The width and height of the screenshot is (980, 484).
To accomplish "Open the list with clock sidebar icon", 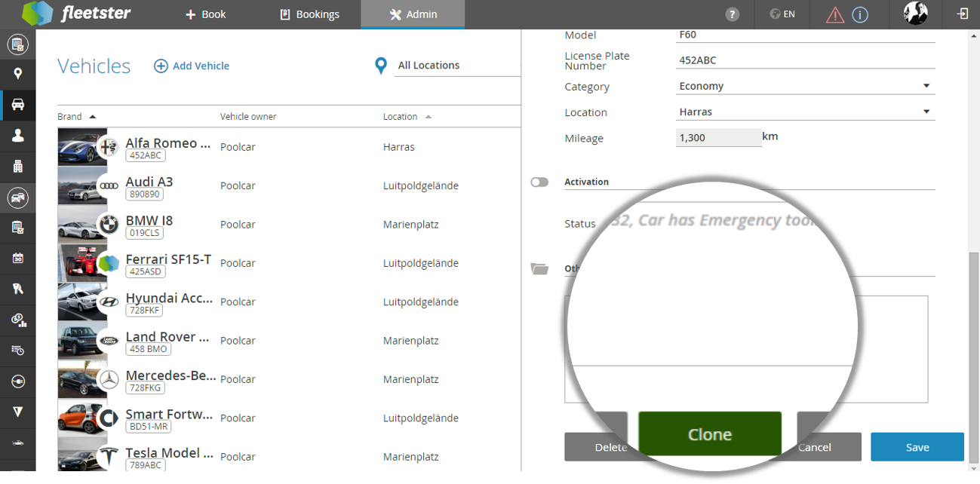I will click(x=18, y=351).
